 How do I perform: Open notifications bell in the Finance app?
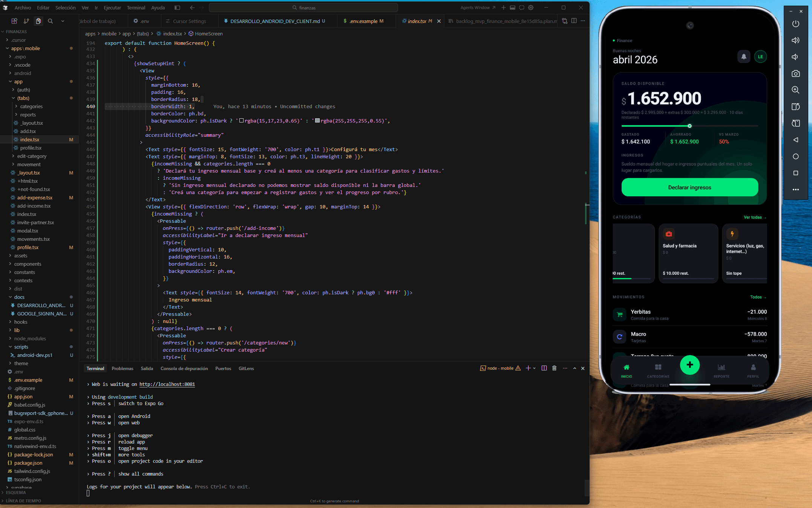tap(743, 57)
